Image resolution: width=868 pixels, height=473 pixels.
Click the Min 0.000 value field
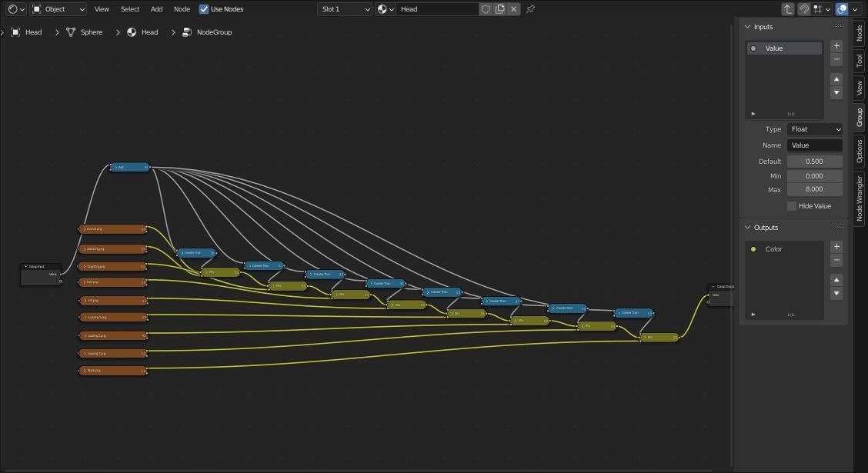pos(815,176)
